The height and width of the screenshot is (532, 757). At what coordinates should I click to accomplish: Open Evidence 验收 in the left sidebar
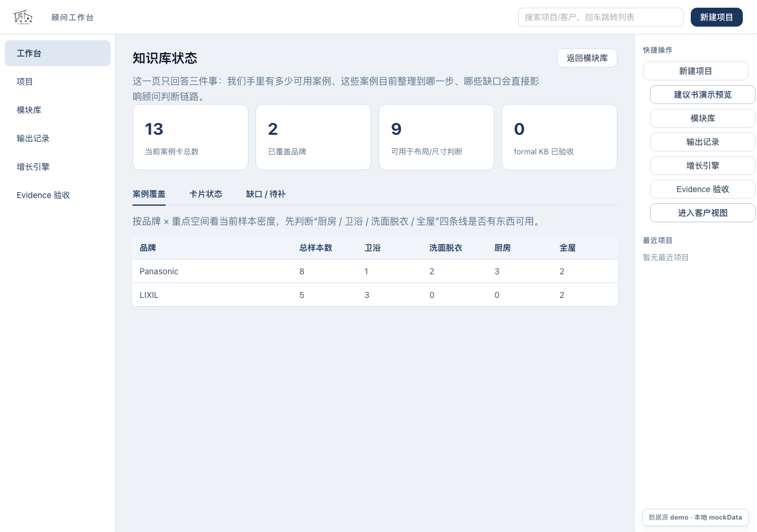57,195
